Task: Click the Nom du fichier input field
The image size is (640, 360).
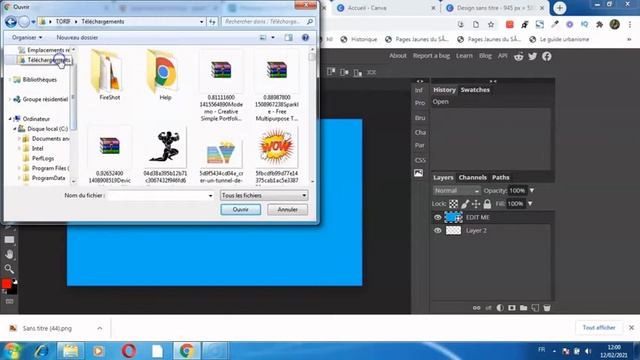Action: 157,196
